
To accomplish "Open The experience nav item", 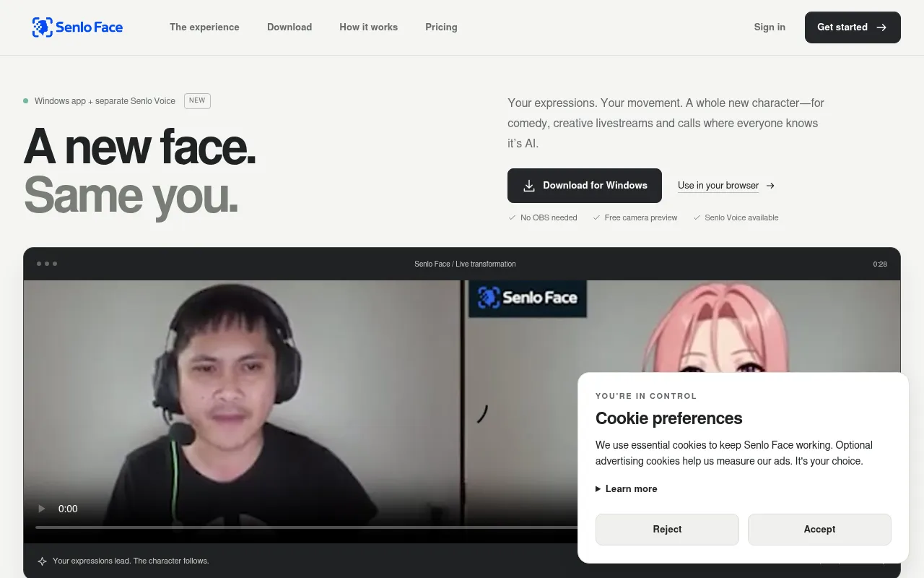I will (x=204, y=27).
